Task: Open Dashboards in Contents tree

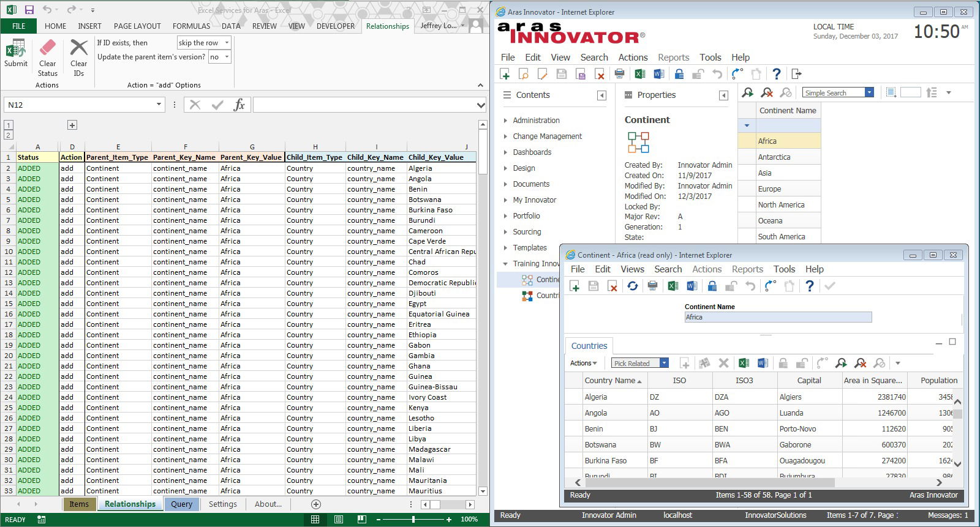Action: click(532, 152)
